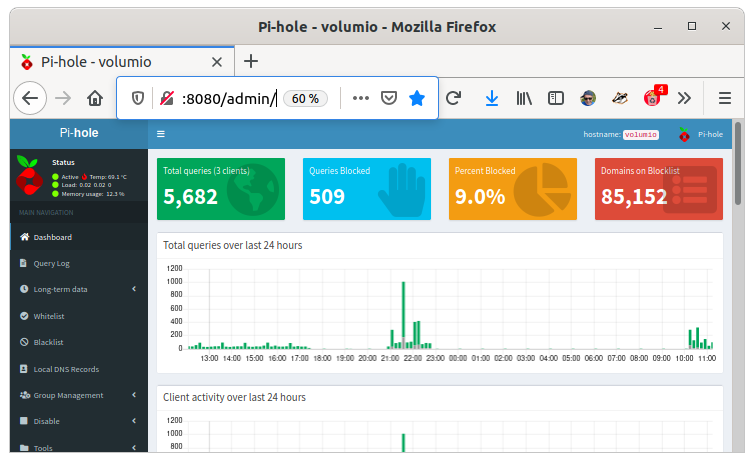This screenshot has height=462, width=754.
Task: Click the extension icon next to the avatar
Action: tap(620, 98)
